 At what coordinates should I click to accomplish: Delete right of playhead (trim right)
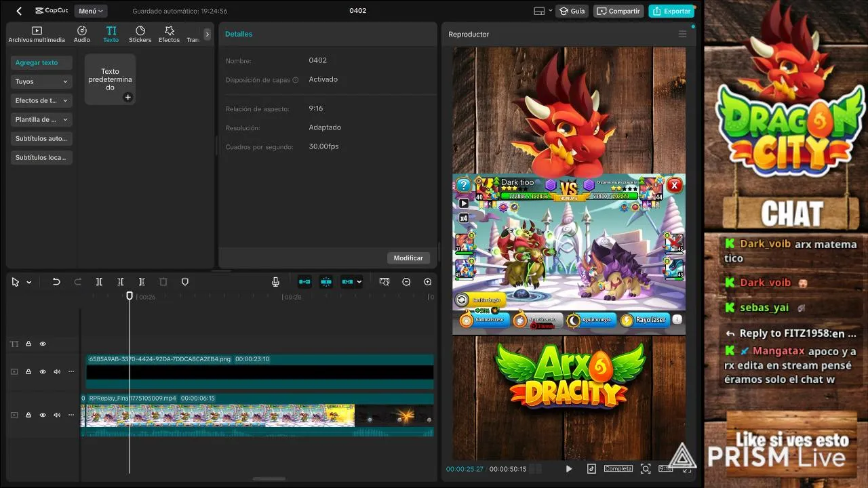click(x=142, y=282)
